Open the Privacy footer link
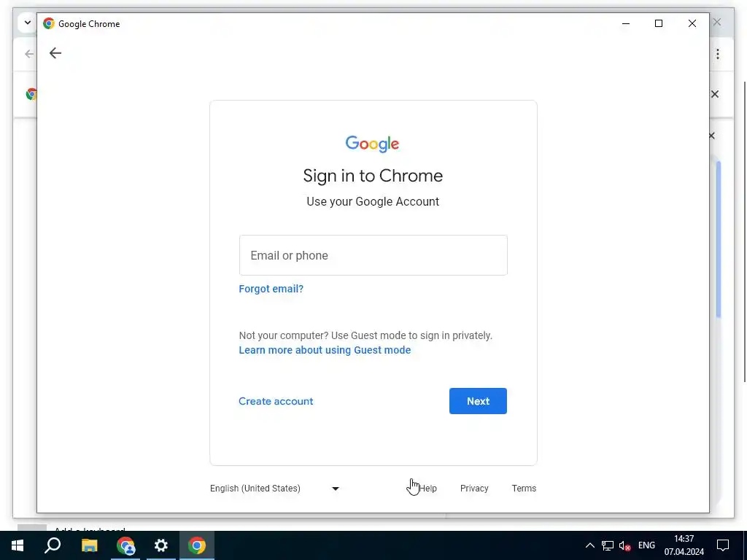 click(x=474, y=489)
